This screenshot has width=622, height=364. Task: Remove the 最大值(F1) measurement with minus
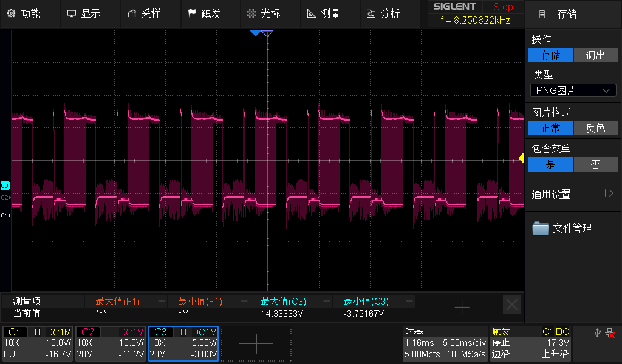pyautogui.click(x=161, y=301)
